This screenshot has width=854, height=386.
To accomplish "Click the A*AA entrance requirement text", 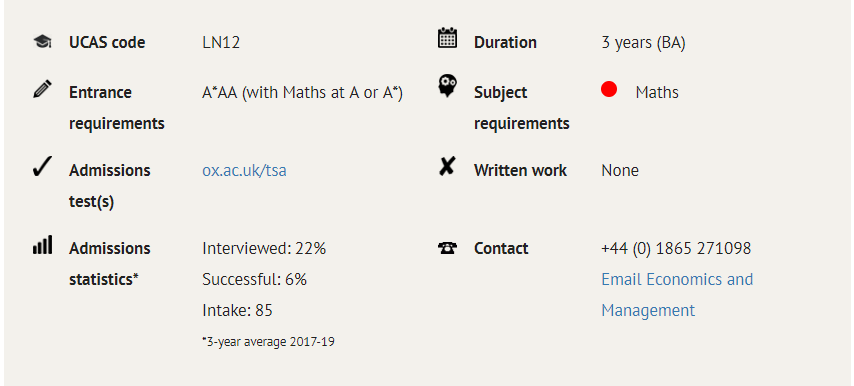I will 302,93.
